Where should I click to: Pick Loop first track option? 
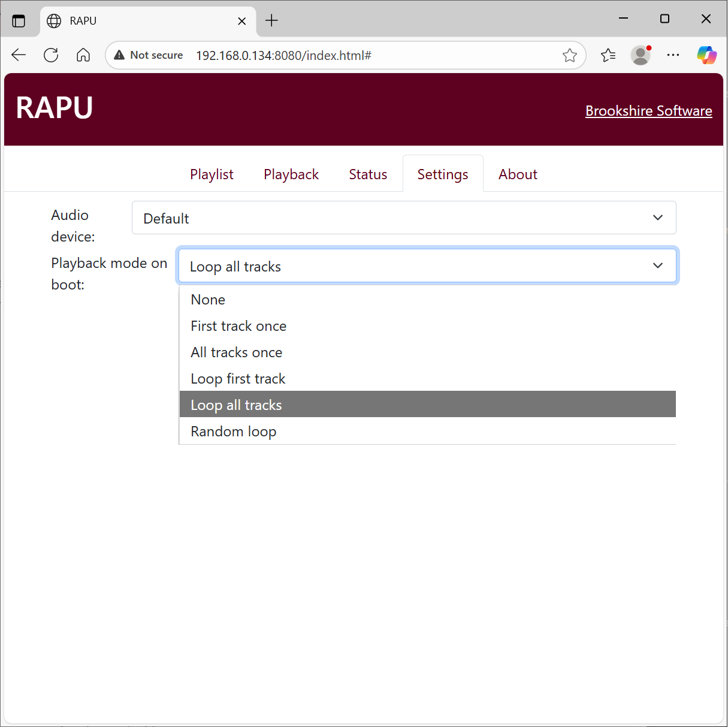238,379
